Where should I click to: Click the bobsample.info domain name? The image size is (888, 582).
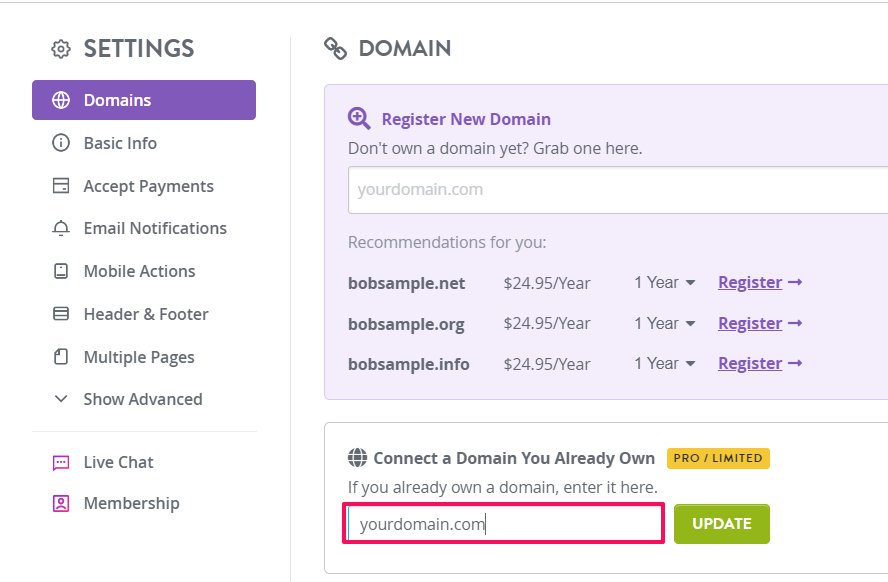click(408, 364)
